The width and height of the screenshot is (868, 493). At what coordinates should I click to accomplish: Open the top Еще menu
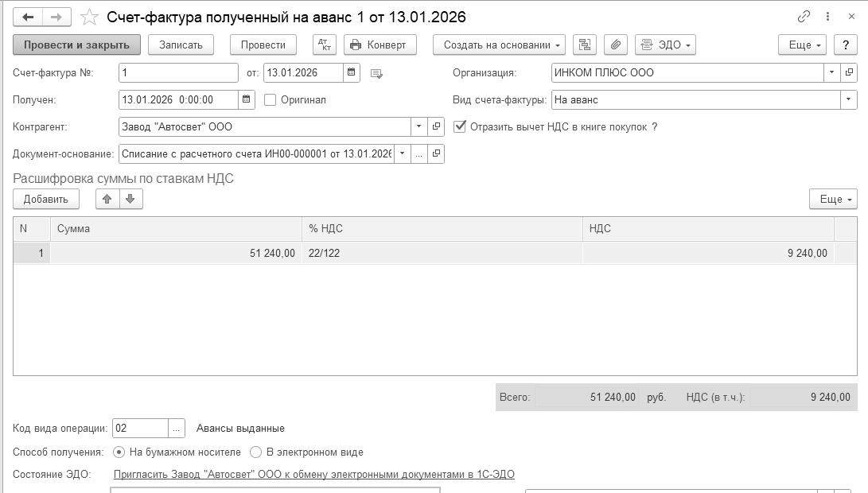click(802, 45)
